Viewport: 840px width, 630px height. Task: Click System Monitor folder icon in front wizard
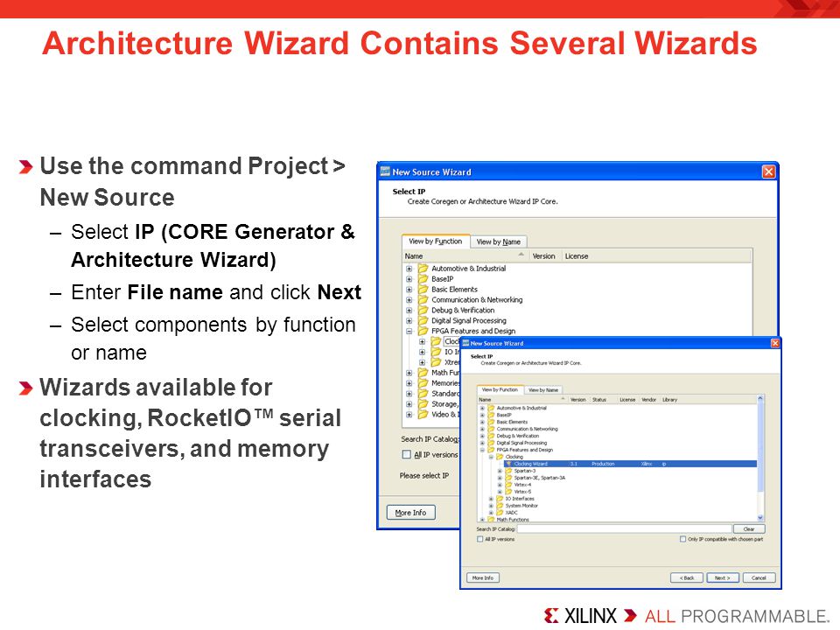[500, 506]
